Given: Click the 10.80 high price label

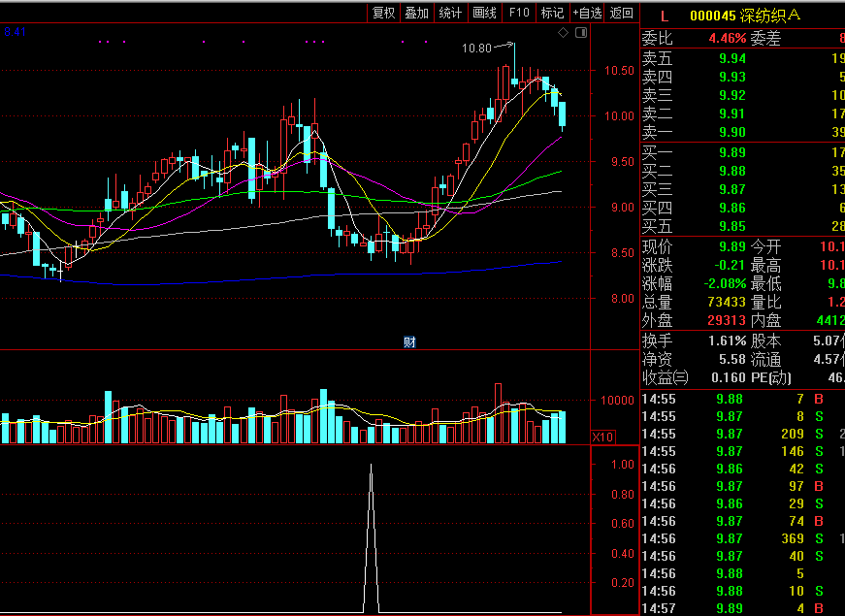Looking at the screenshot, I should pyautogui.click(x=476, y=48).
